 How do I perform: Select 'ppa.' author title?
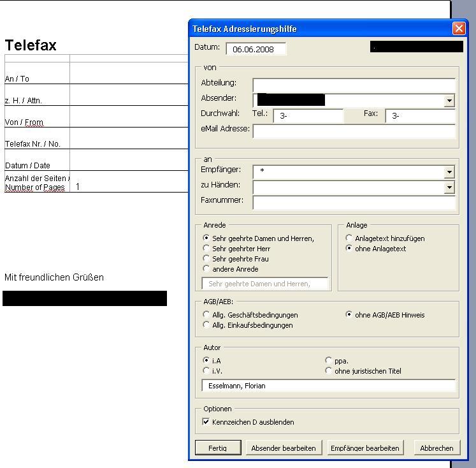click(328, 361)
